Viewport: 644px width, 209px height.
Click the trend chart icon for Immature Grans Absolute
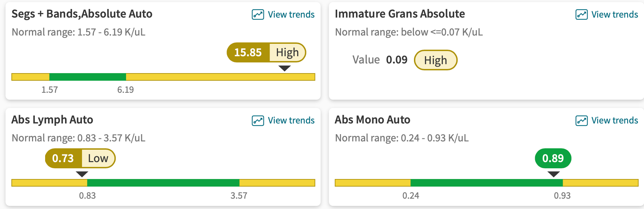[581, 14]
